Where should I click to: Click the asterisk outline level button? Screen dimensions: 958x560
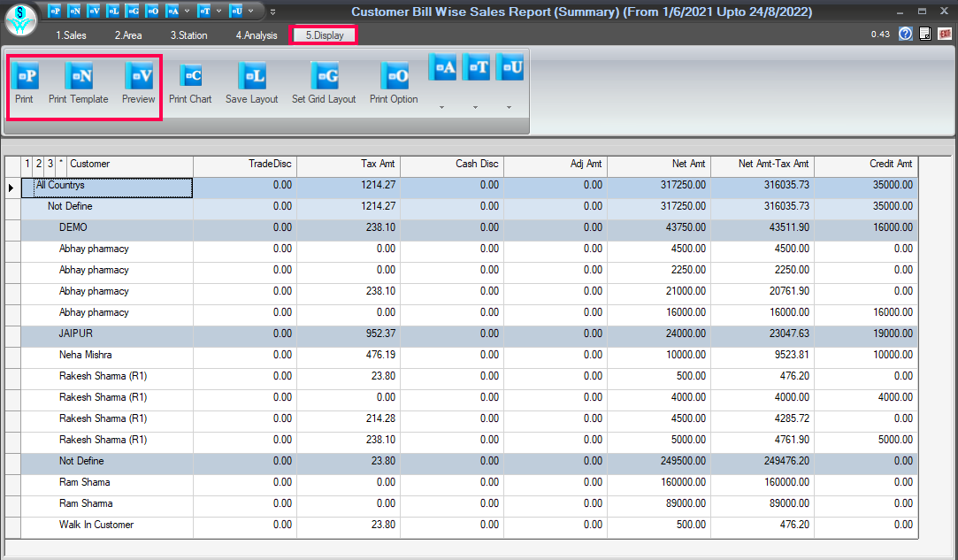pos(61,164)
